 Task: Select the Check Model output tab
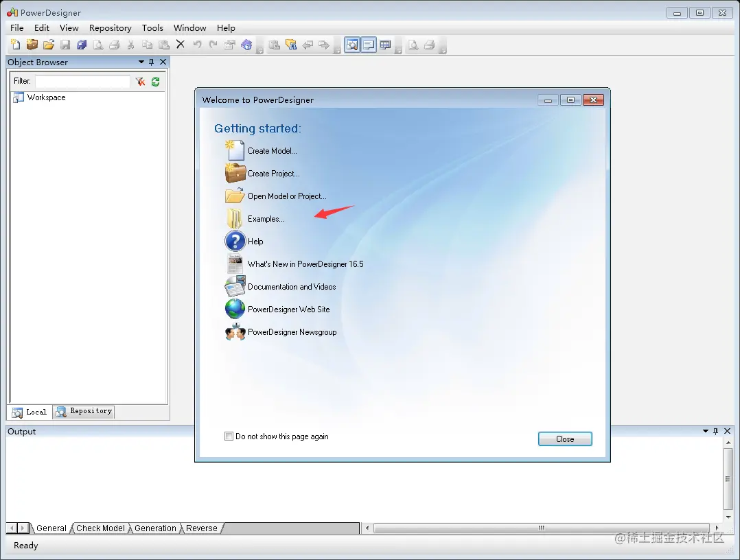tap(100, 528)
